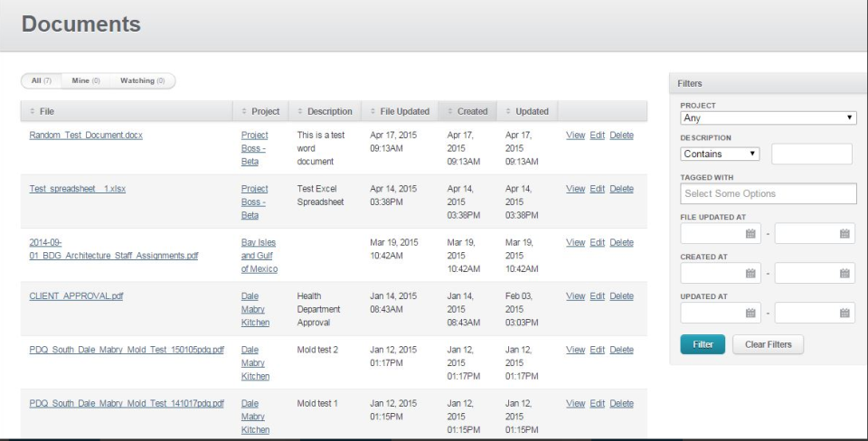Click the Test Excel Spreadsheet description
The height and width of the screenshot is (441, 868).
(320, 195)
